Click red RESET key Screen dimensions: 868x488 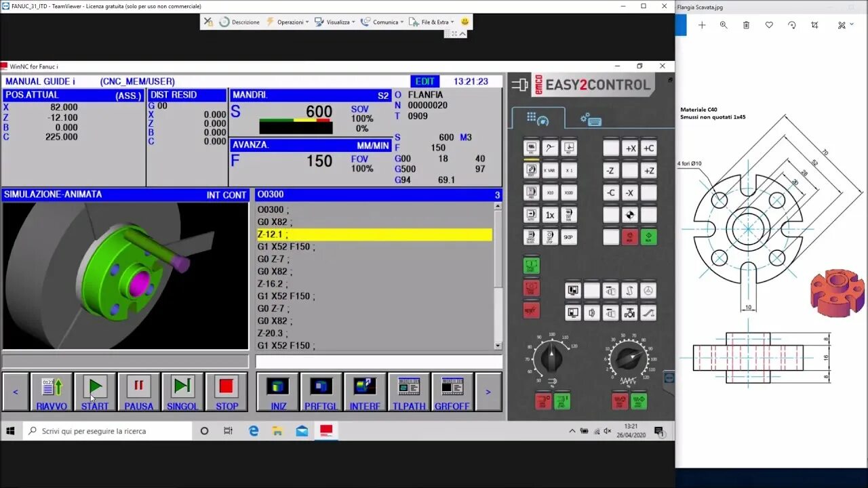pyautogui.click(x=531, y=310)
